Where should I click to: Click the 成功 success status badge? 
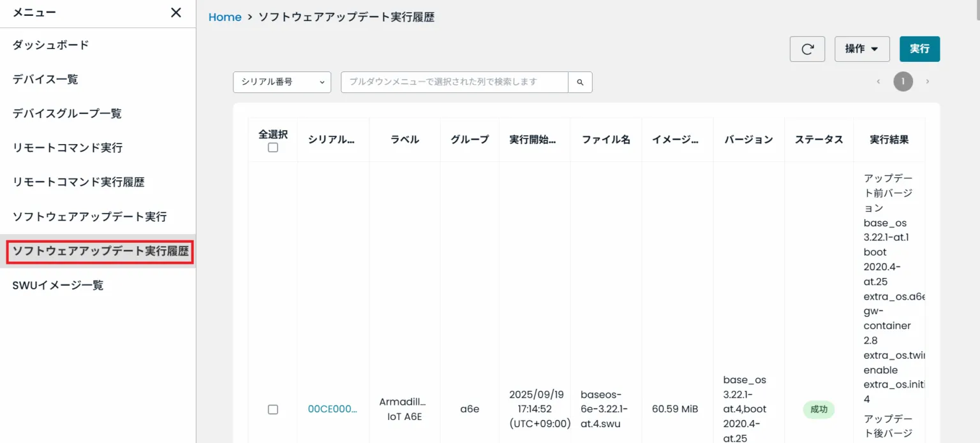pyautogui.click(x=819, y=409)
